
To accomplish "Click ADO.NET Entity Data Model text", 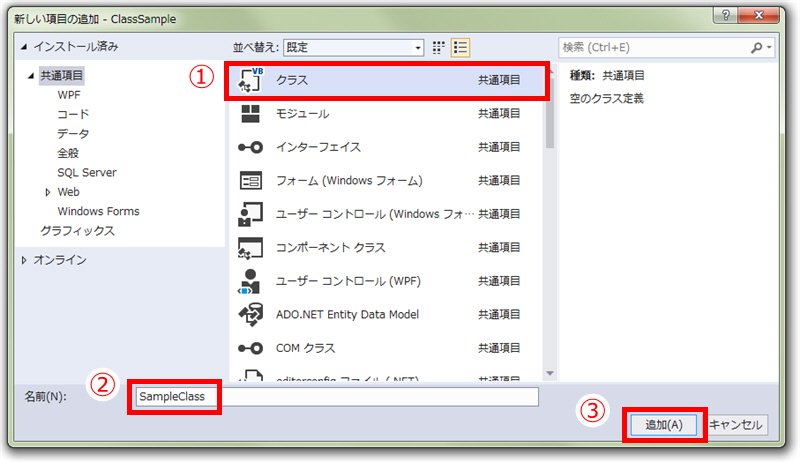I will [x=347, y=315].
